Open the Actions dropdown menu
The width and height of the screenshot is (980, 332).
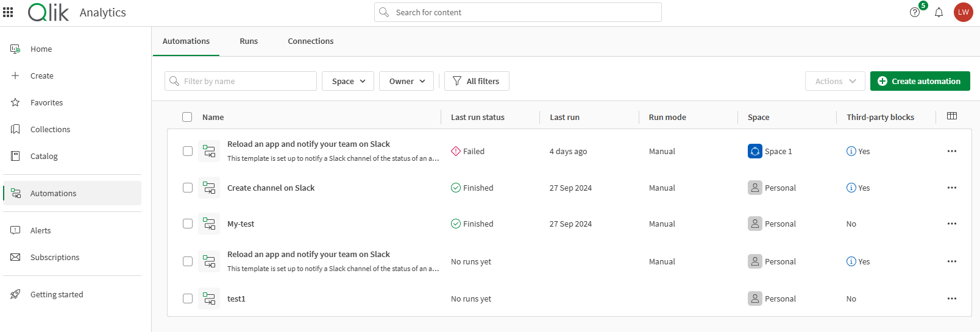[835, 81]
